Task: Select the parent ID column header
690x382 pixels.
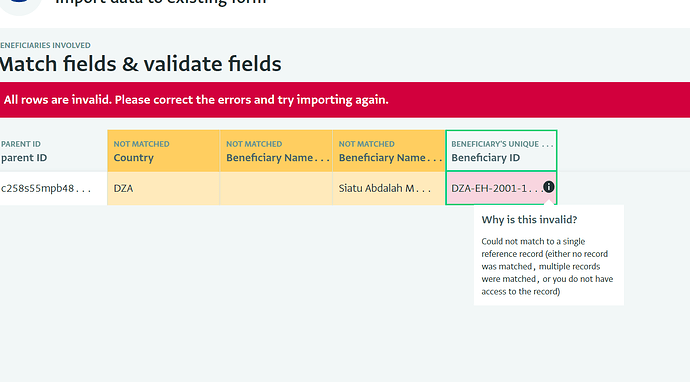Action: (53, 151)
